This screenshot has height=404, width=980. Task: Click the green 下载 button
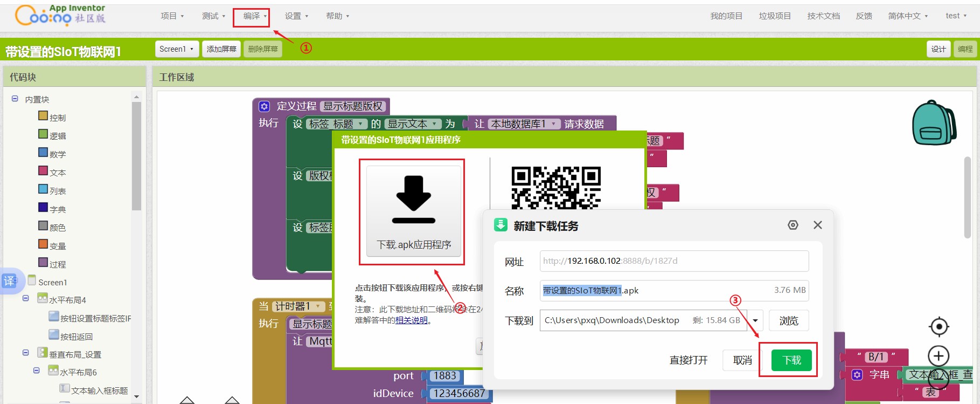coord(791,360)
